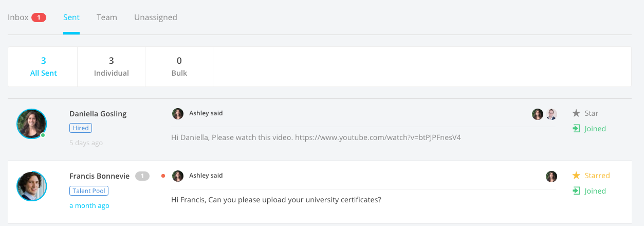644x226 pixels.
Task: Click the Talent Pool tag under Francis
Action: (x=89, y=191)
